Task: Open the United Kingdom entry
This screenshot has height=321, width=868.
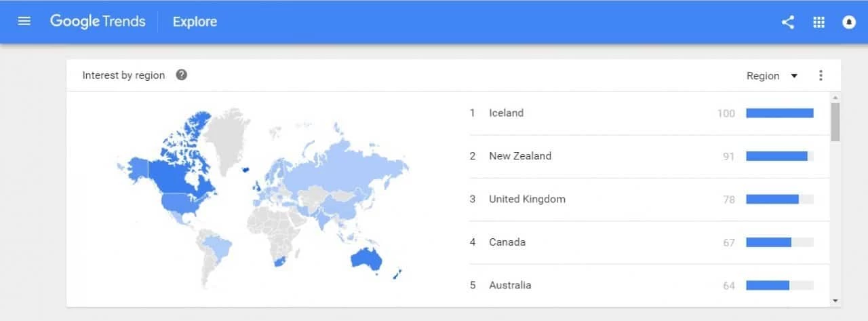Action: pyautogui.click(x=526, y=200)
